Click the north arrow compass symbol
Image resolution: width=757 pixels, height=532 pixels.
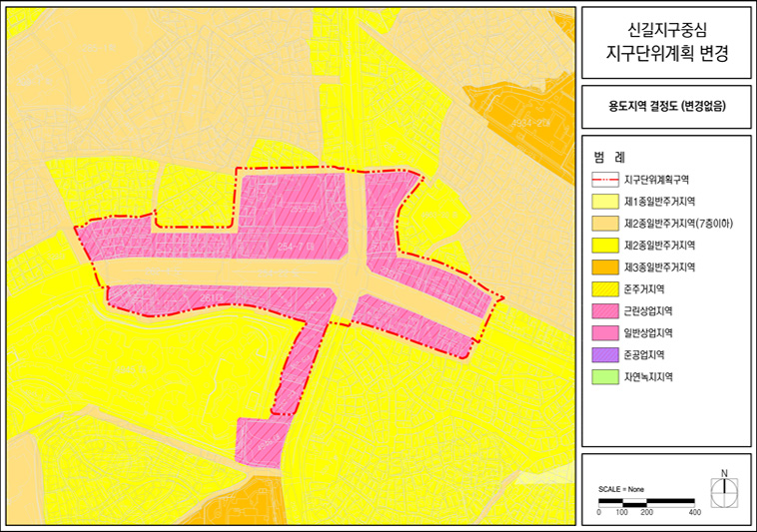(x=724, y=490)
